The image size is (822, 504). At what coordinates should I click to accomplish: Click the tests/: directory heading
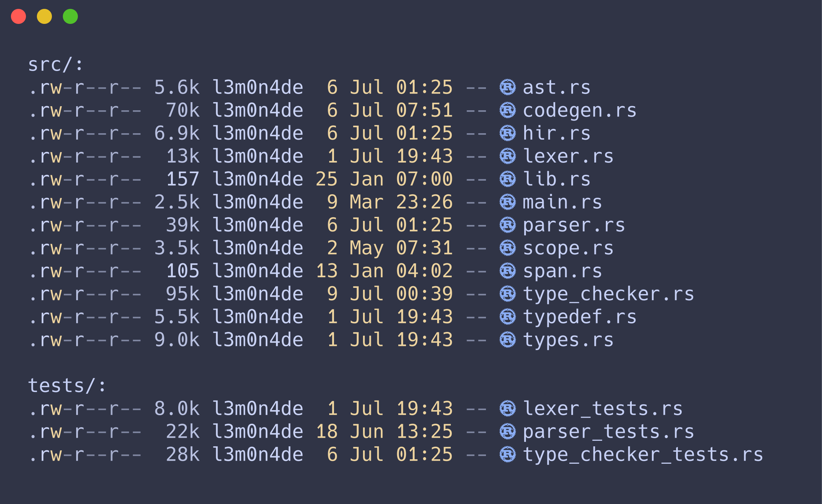[x=67, y=386]
